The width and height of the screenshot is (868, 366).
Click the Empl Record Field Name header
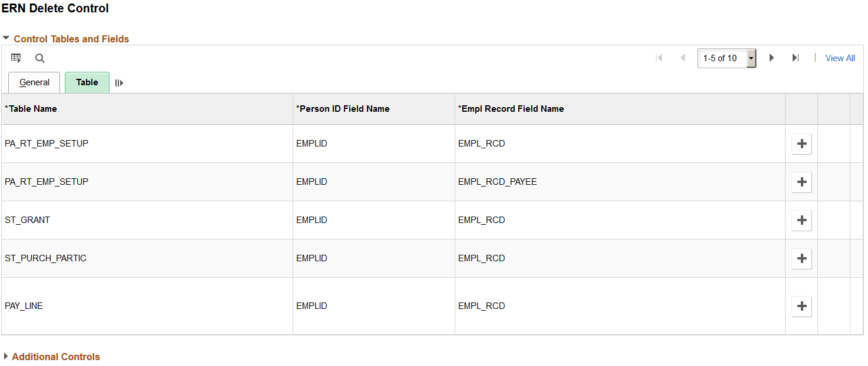pyautogui.click(x=511, y=108)
